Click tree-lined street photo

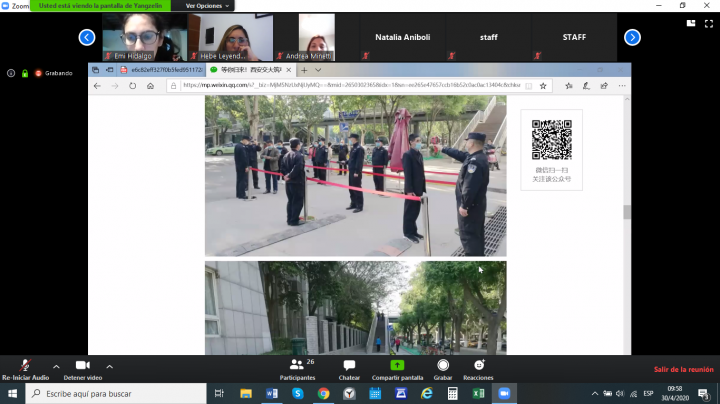coord(355,308)
